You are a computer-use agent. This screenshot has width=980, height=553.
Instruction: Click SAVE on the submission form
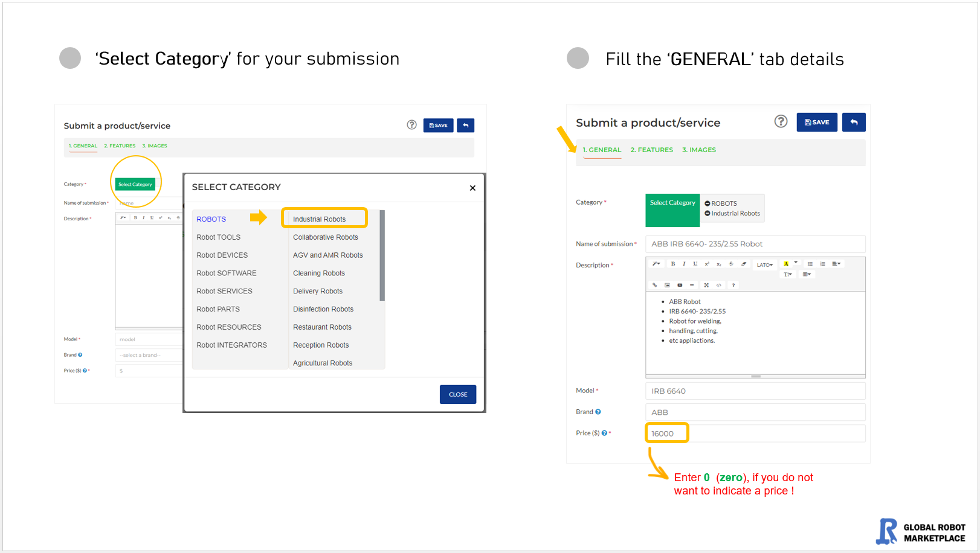817,122
